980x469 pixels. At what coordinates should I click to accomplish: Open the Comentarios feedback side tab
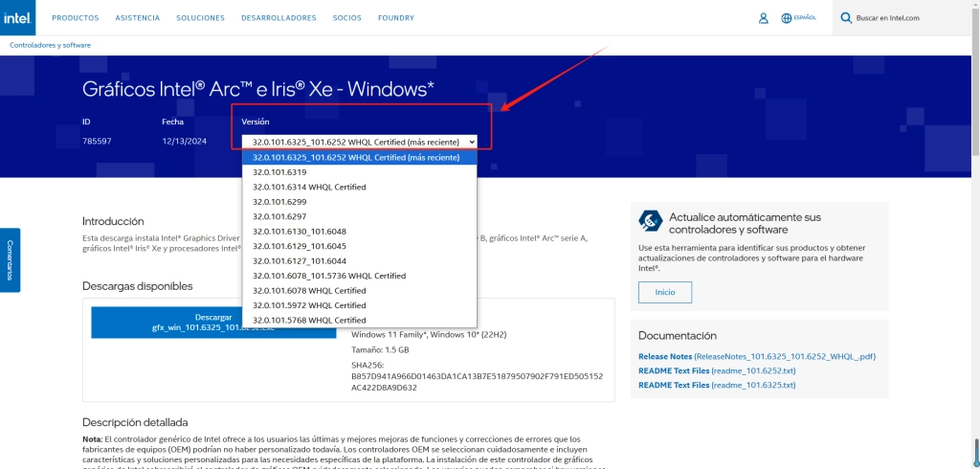coord(10,259)
